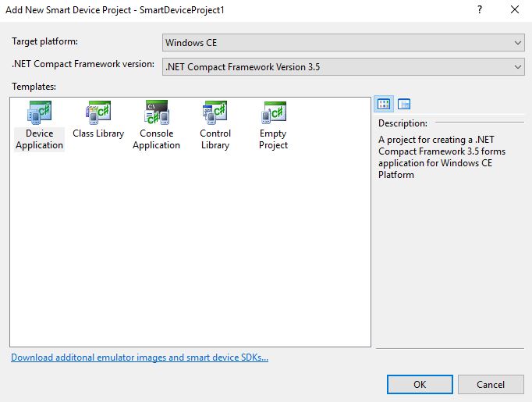532x402 pixels.
Task: Click the Console Application label text
Action: 157,139
